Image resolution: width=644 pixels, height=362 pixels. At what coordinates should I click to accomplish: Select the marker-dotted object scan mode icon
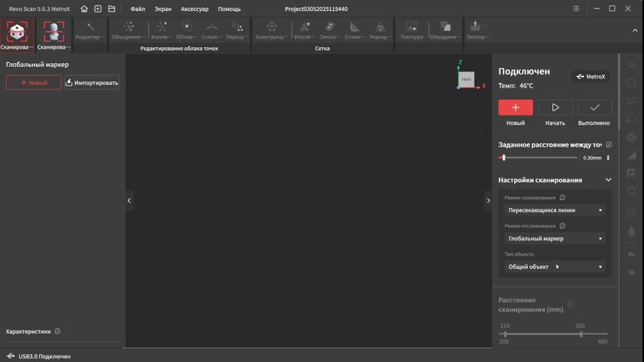tap(17, 34)
